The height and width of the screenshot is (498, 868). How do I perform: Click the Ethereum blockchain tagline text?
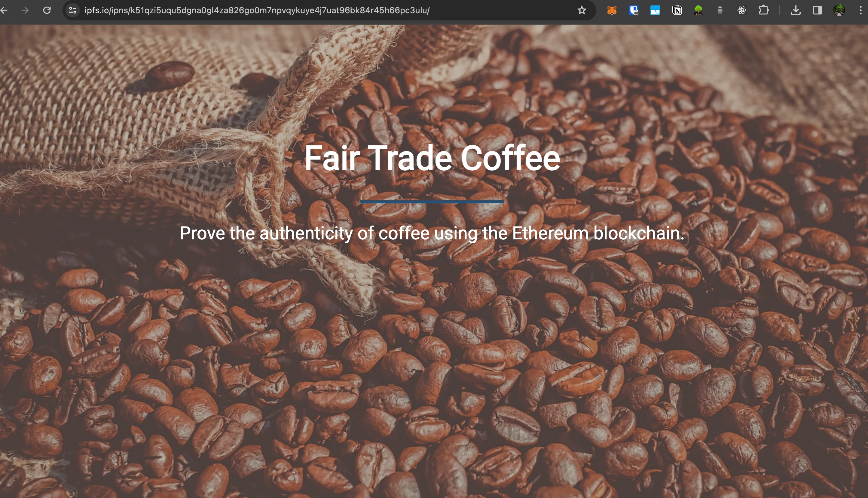click(432, 233)
